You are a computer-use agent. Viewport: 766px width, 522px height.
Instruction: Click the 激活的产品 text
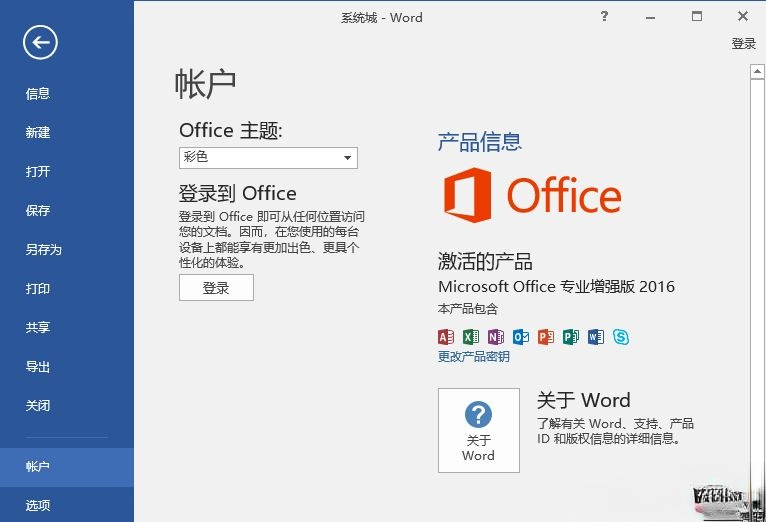pyautogui.click(x=485, y=261)
